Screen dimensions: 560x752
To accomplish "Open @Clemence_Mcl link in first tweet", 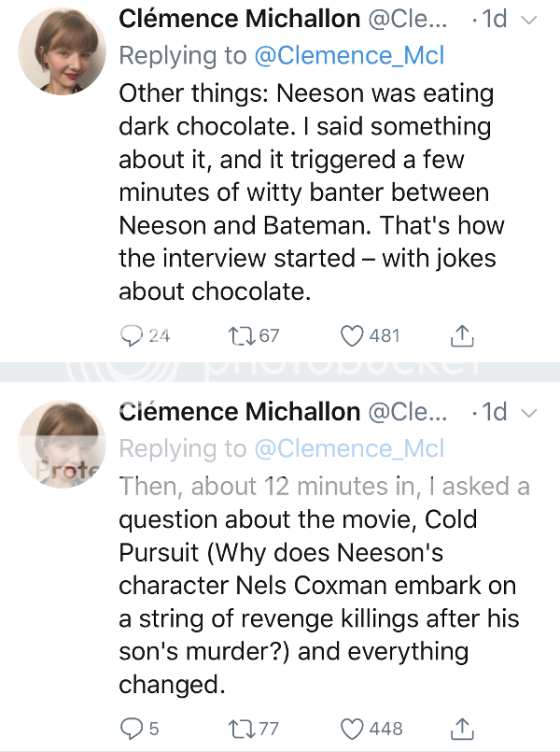I will point(350,56).
